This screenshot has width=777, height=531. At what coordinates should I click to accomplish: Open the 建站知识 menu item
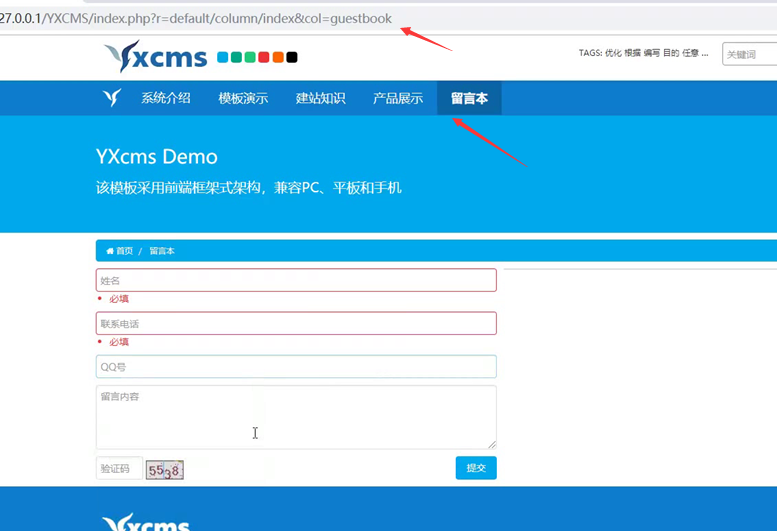click(321, 98)
